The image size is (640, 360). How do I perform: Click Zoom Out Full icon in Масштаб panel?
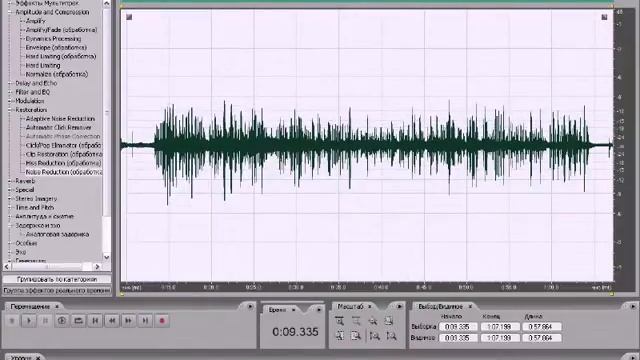[x=373, y=321]
